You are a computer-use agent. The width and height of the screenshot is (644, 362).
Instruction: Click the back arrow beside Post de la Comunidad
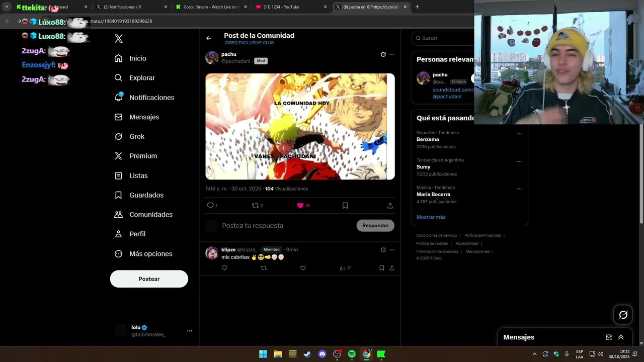209,38
